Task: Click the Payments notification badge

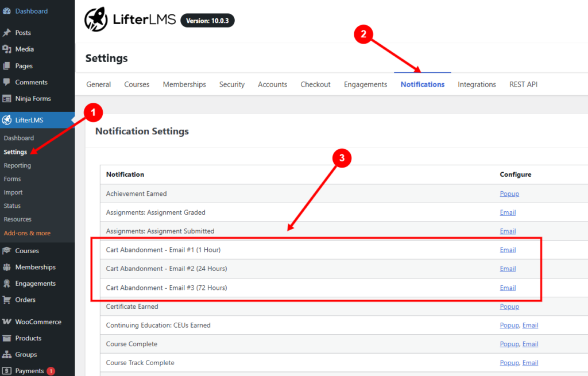Action: [x=51, y=371]
